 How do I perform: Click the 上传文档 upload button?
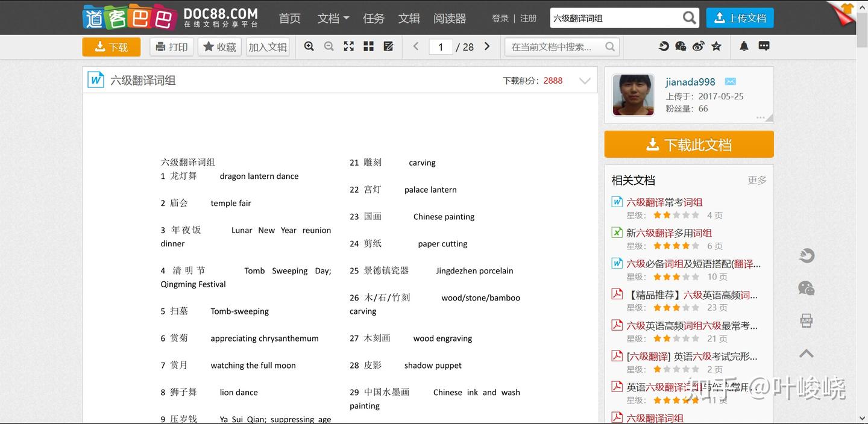coord(740,18)
